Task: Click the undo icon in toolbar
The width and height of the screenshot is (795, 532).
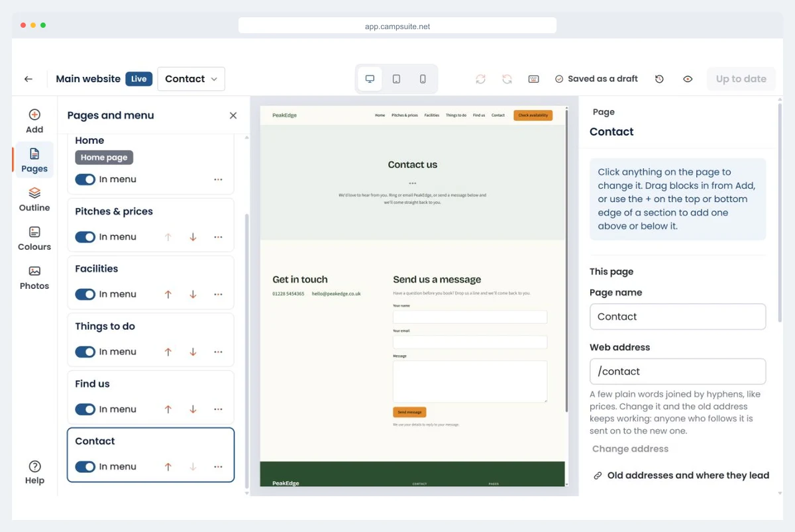Action: pyautogui.click(x=481, y=79)
